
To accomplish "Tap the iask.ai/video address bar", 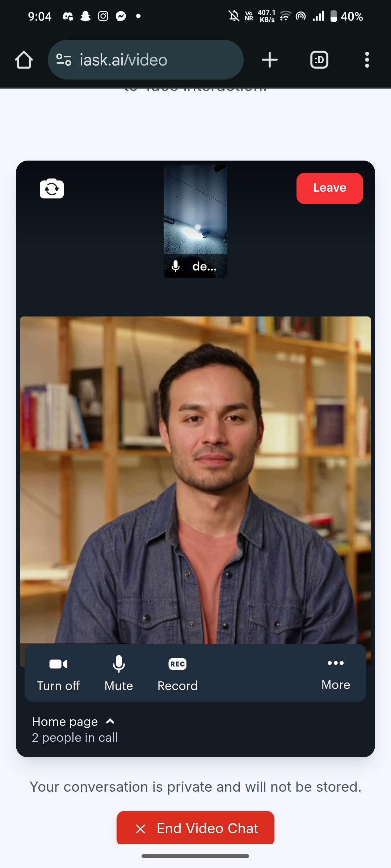I will coord(146,60).
